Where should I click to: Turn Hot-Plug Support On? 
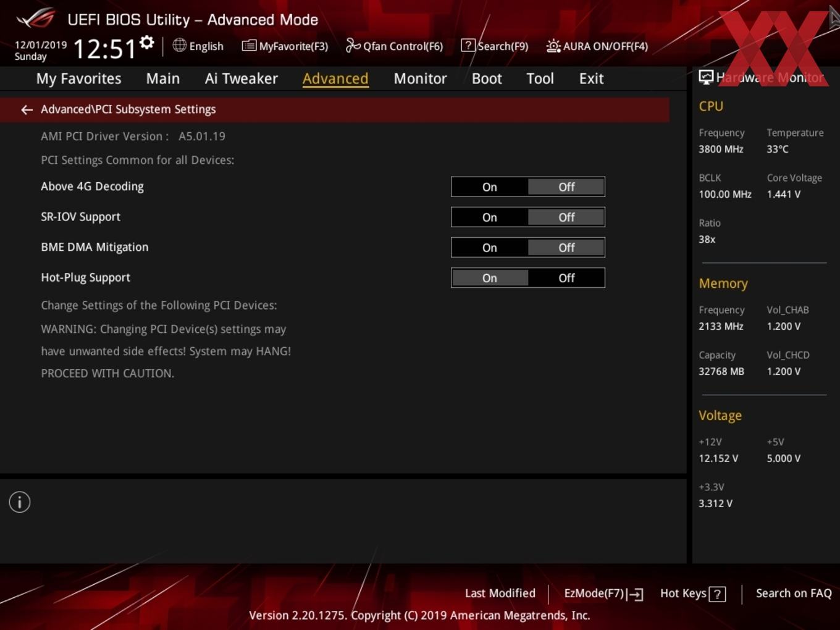[490, 278]
